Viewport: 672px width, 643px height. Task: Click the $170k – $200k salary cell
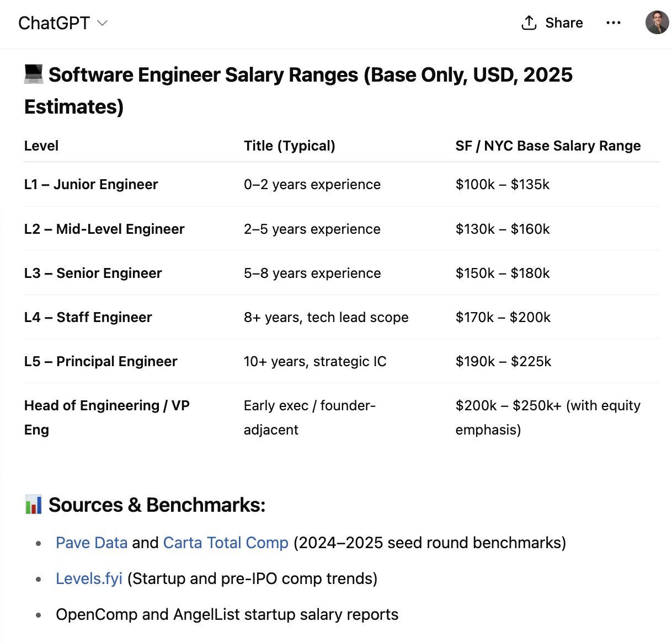tap(503, 317)
